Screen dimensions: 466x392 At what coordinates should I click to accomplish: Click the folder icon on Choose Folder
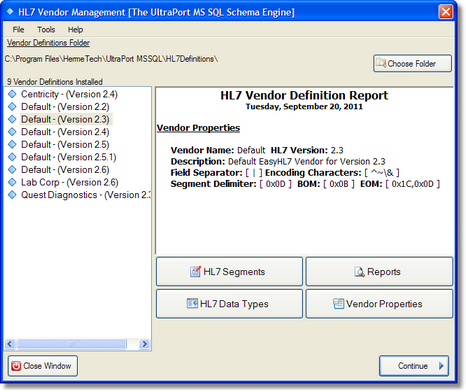tap(381, 63)
